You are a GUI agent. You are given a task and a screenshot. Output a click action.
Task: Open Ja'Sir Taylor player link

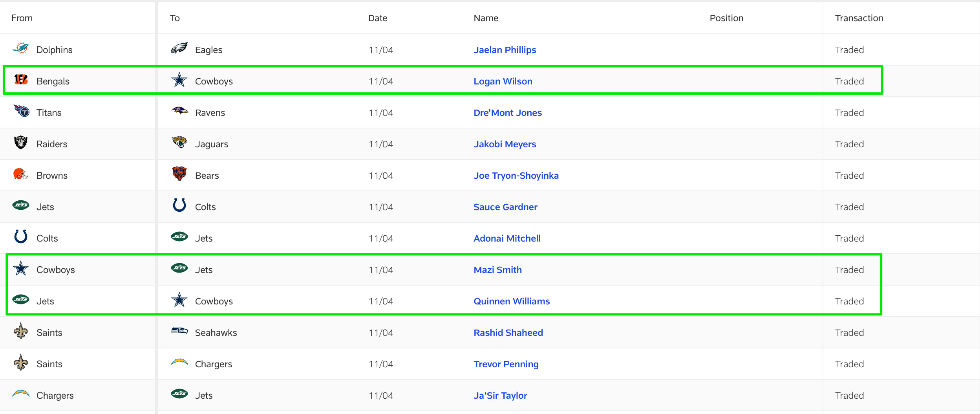pos(500,396)
